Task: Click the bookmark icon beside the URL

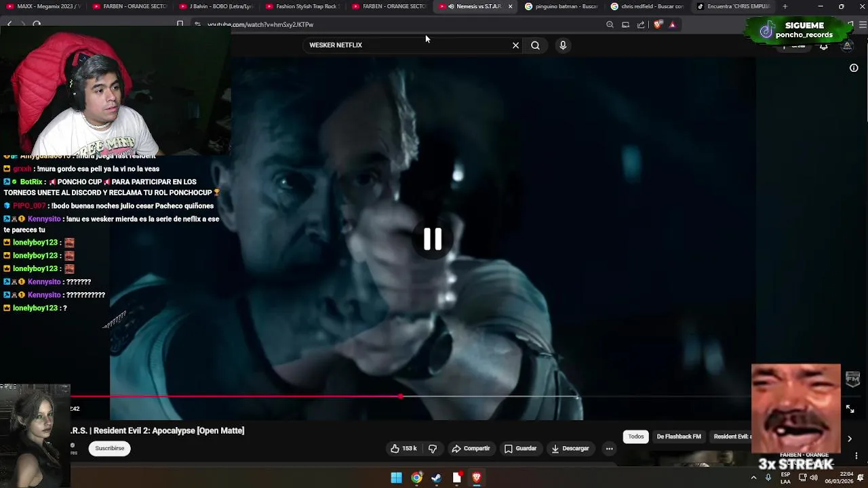Action: tap(180, 24)
